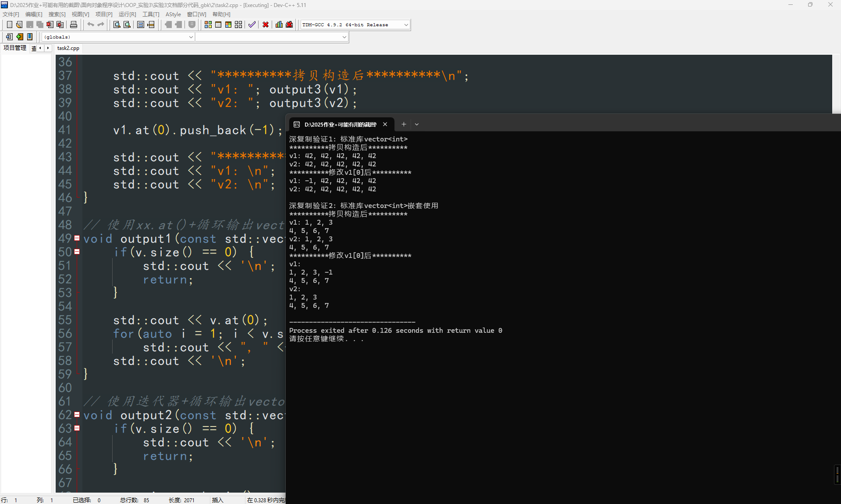Open the 搜索[S] menu
This screenshot has width=841, height=504.
[x=57, y=14]
